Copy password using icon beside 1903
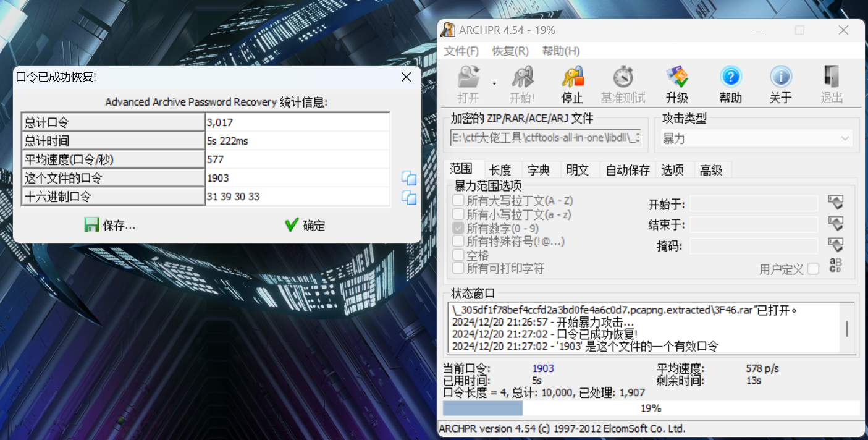This screenshot has height=440, width=868. (x=408, y=178)
